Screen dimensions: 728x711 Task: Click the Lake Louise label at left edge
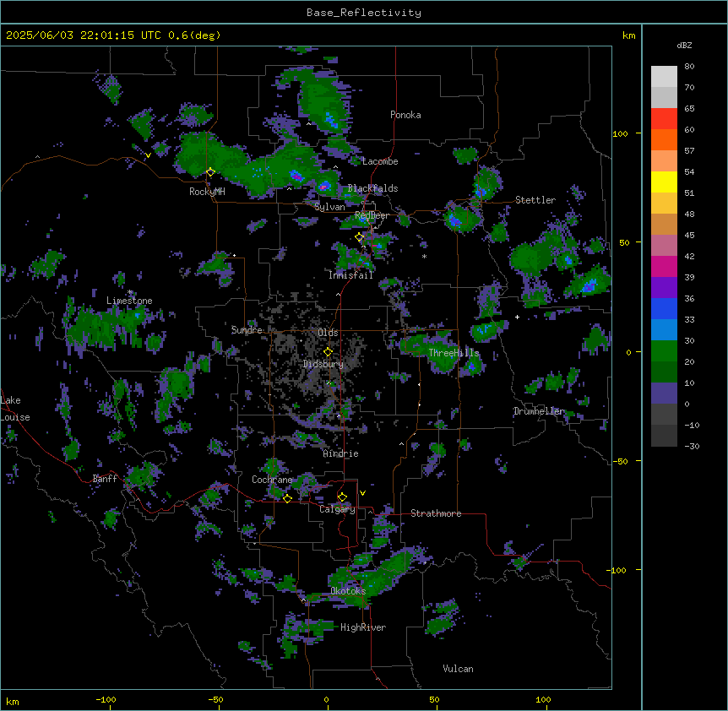click(x=15, y=409)
